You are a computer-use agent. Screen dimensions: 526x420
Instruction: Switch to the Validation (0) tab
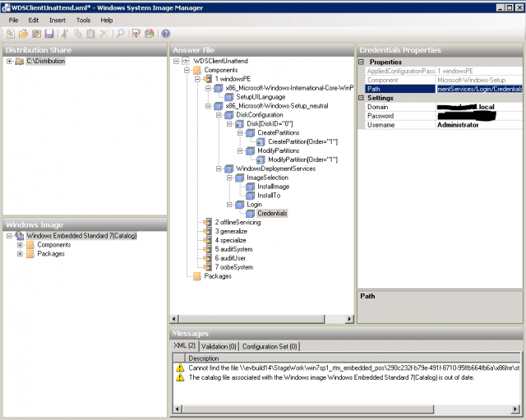pos(219,347)
